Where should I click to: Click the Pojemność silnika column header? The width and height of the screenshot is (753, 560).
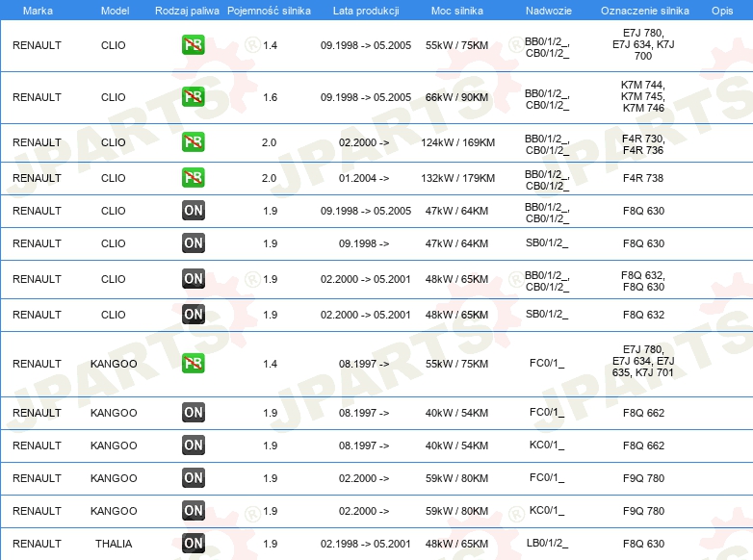(x=269, y=11)
